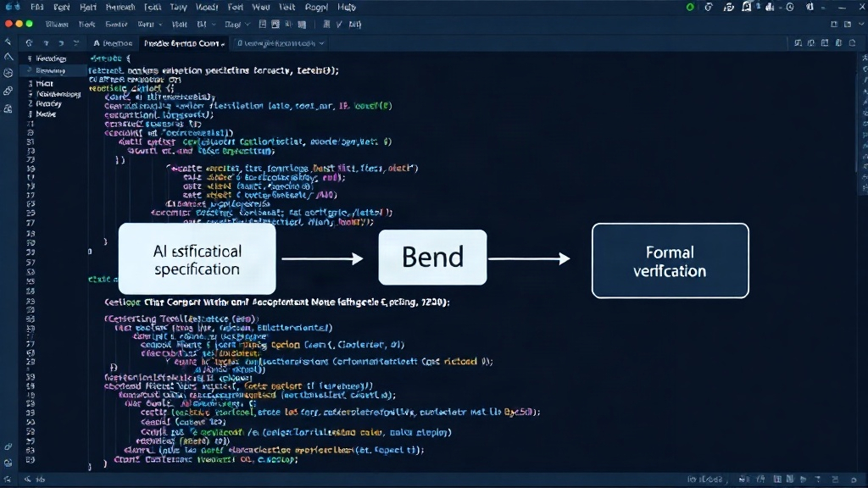Open the Help menu at the end of the menu bar
This screenshot has width=868, height=488.
click(347, 7)
